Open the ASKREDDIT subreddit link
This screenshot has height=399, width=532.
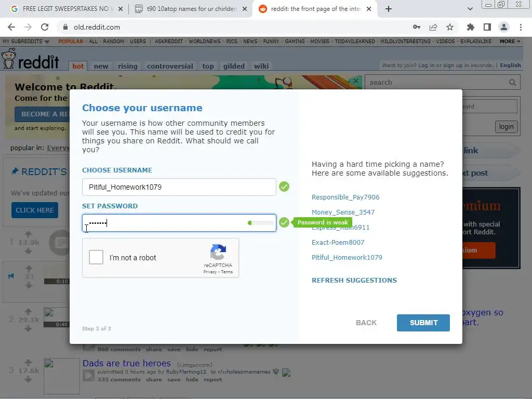pyautogui.click(x=169, y=42)
